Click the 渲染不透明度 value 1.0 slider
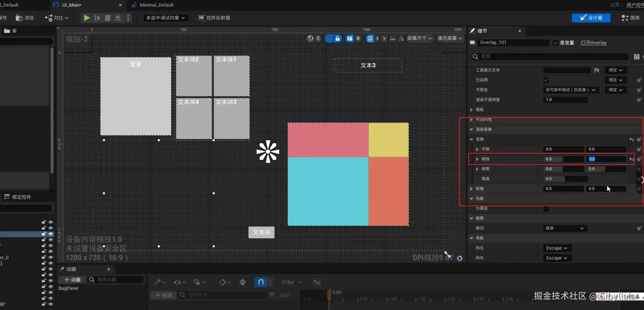This screenshot has height=310, width=644. pyautogui.click(x=565, y=100)
